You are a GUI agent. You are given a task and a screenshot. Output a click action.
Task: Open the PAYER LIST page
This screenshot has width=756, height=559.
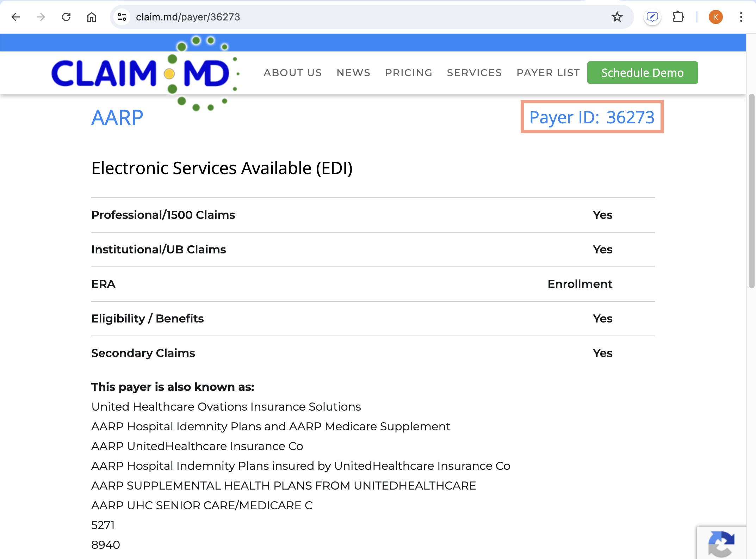(548, 73)
